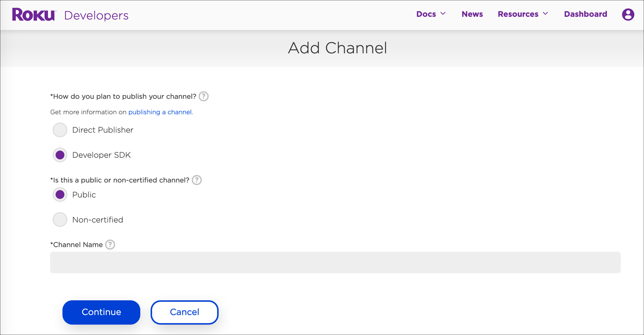Open help icon for publish channel question
This screenshot has width=644, height=335.
[204, 96]
